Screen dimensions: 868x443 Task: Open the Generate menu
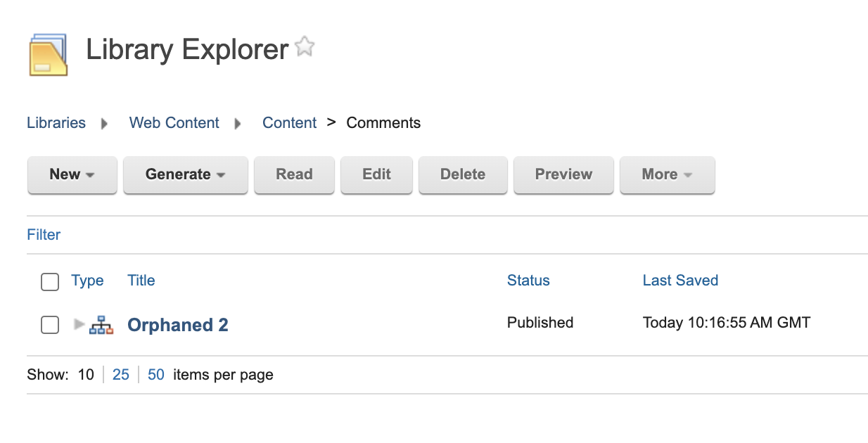185,174
